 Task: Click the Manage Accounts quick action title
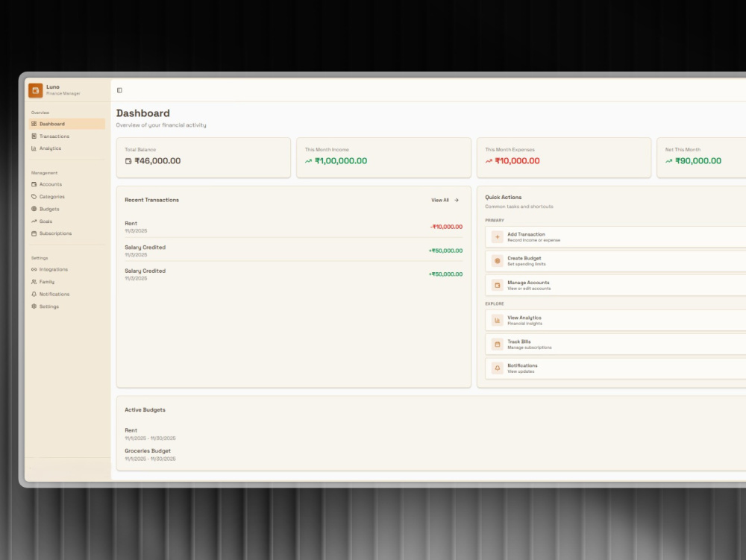coord(528,283)
